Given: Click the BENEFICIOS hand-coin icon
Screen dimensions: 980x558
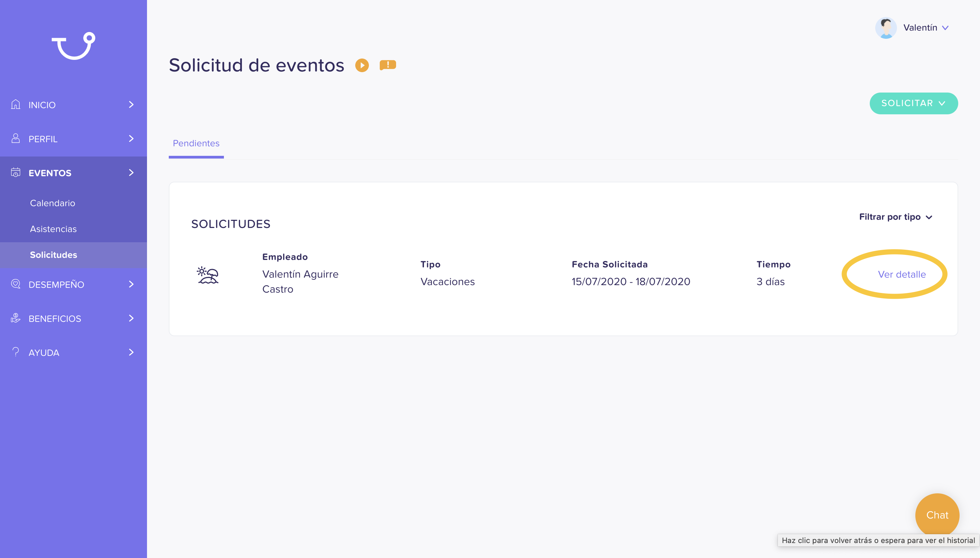Looking at the screenshot, I should pos(16,318).
